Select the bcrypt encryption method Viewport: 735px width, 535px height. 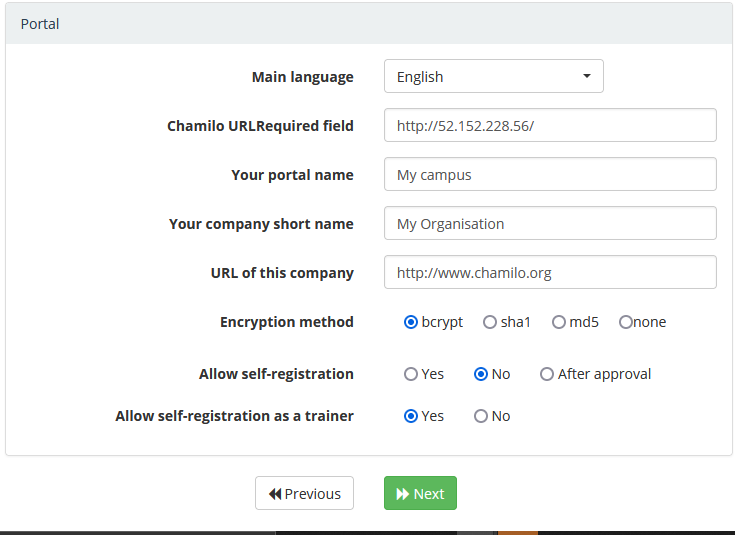tap(411, 322)
